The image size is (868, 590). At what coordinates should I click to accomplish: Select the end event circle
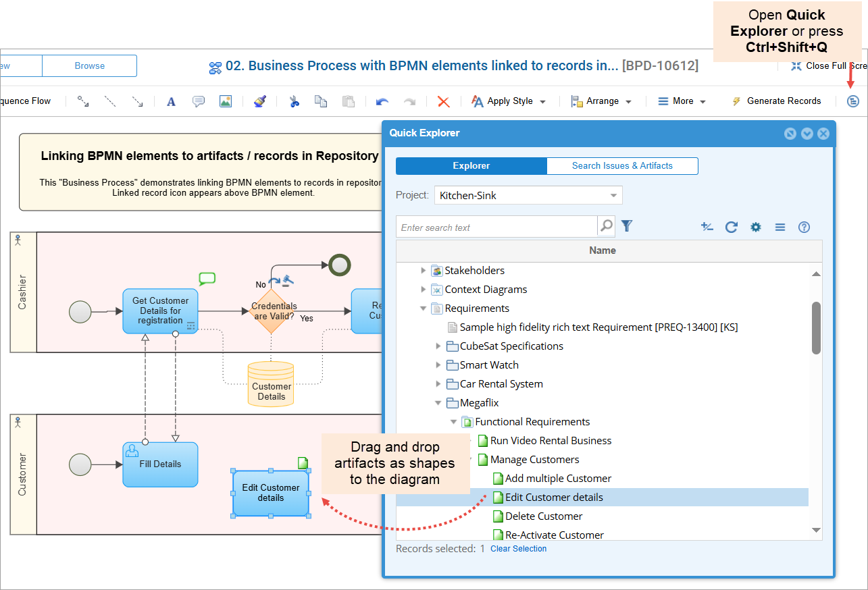pos(340,265)
